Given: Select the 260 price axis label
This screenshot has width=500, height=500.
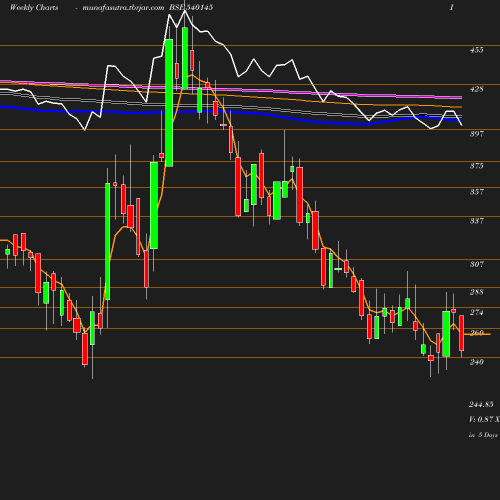Looking at the screenshot, I should pos(477,333).
